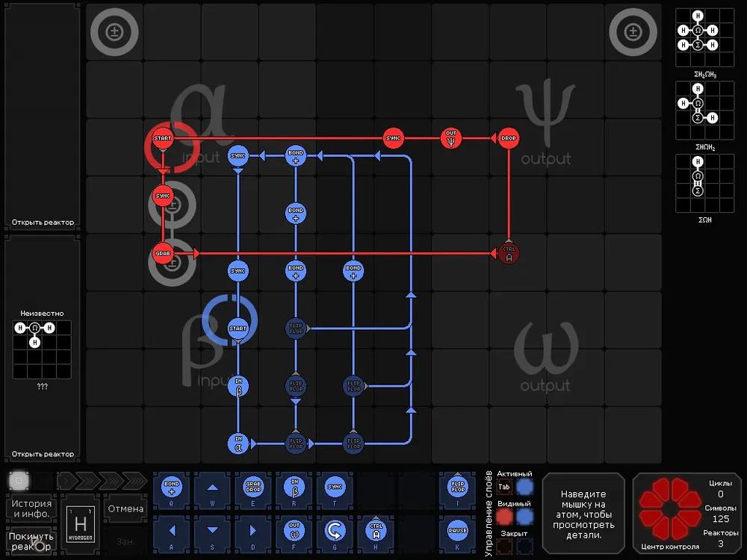The height and width of the screenshot is (560, 747).
Task: Lock the red layer
Action: (x=504, y=547)
